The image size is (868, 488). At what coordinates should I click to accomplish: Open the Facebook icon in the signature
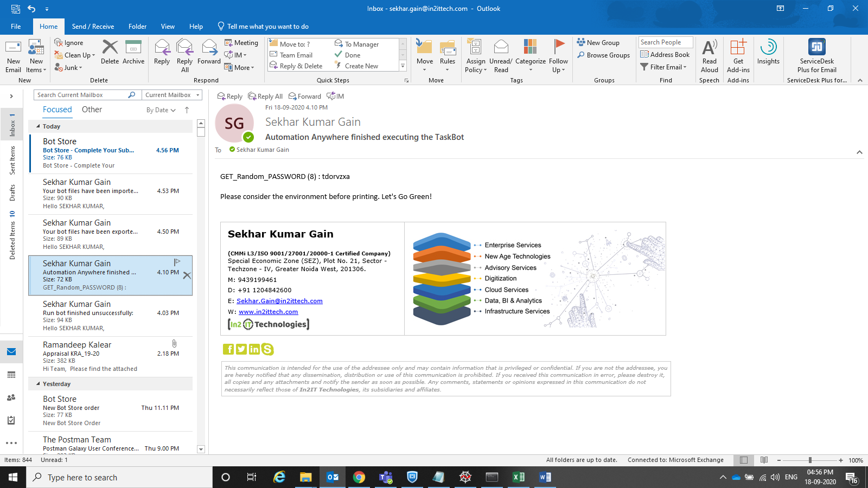click(x=228, y=349)
